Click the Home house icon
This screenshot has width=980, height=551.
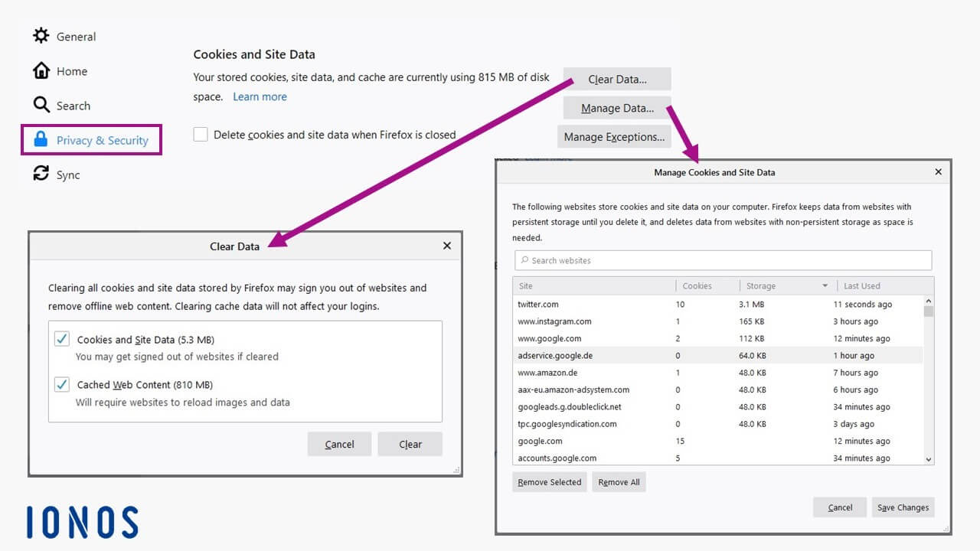click(41, 71)
